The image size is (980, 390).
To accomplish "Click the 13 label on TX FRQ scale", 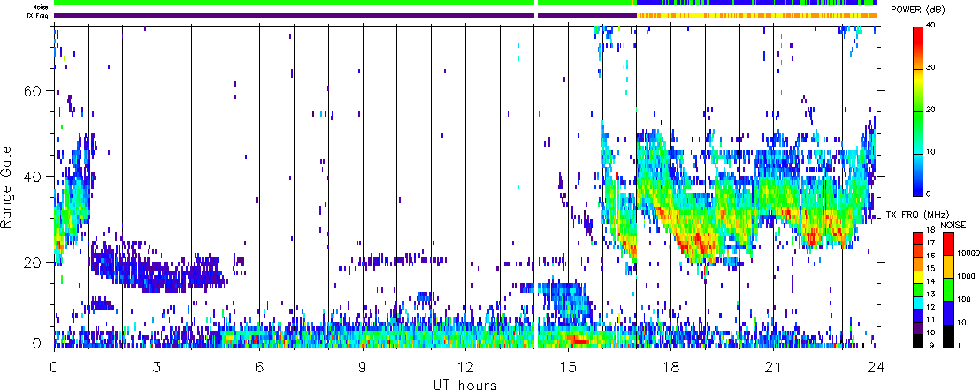I will tap(930, 294).
